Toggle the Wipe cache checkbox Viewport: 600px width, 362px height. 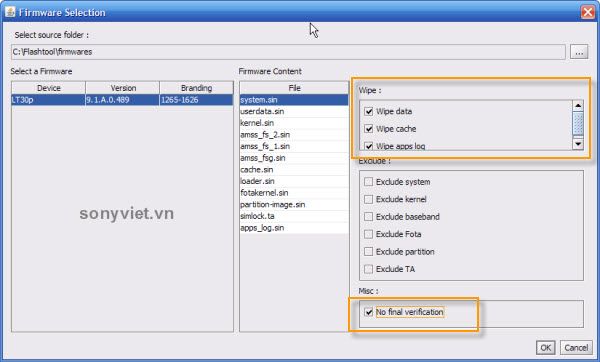tap(368, 129)
